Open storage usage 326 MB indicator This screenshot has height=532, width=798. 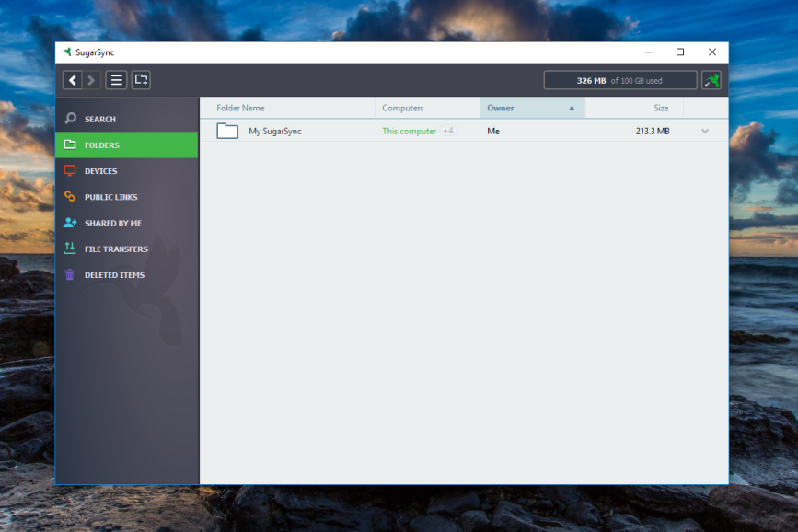point(619,80)
